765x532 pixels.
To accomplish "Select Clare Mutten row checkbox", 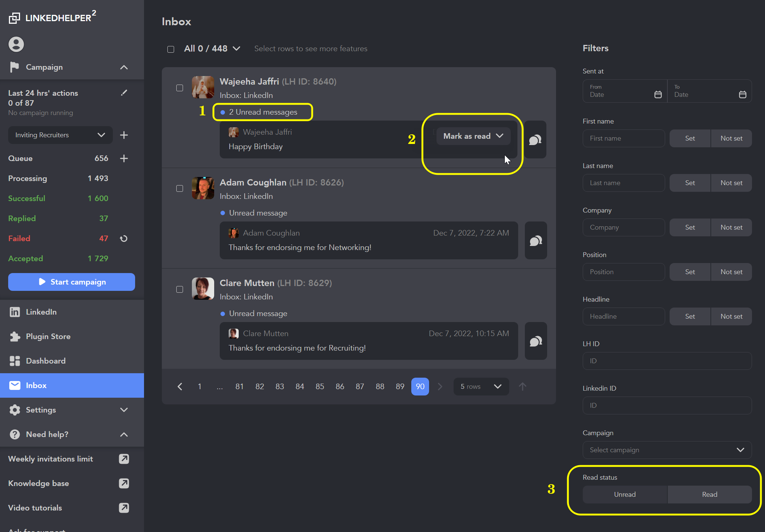I will 180,289.
